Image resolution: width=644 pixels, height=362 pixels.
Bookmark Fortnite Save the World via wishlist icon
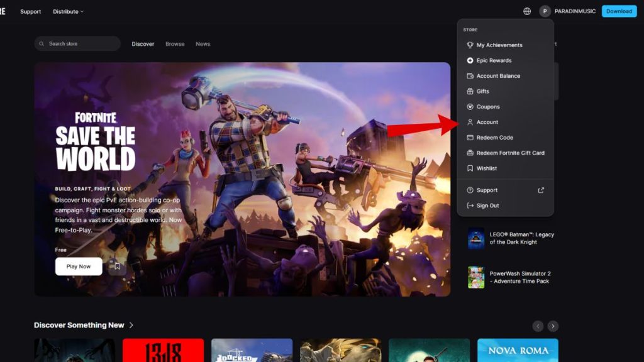tap(117, 266)
